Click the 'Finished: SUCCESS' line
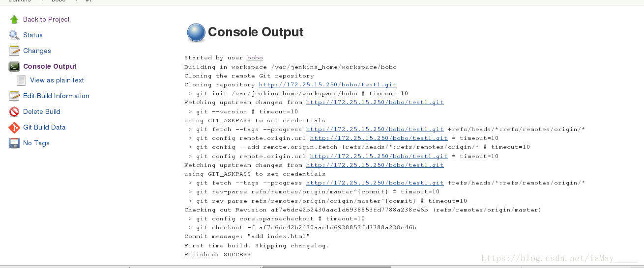Screen dimensions: 644x268 (217, 255)
